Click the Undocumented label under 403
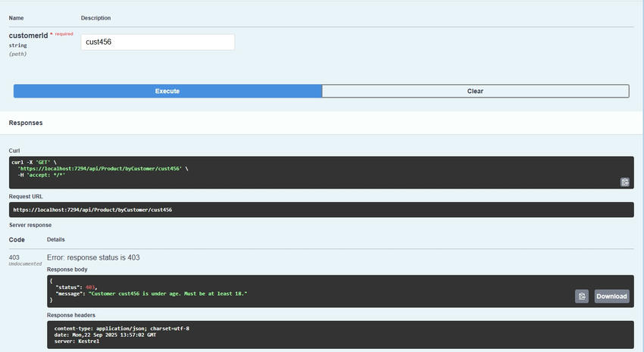This screenshot has width=644, height=352. click(25, 263)
